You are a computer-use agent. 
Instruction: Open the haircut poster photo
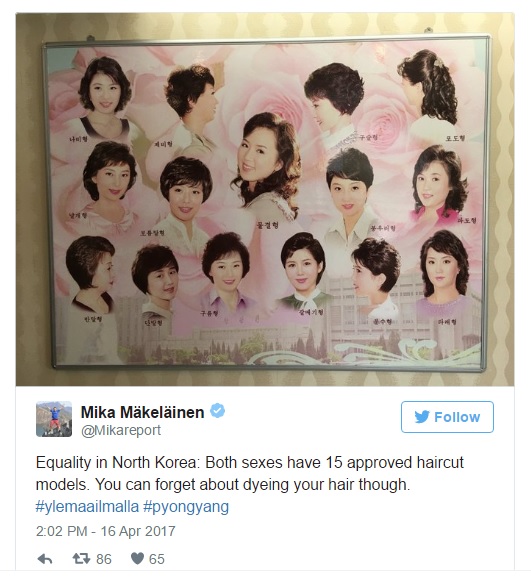pyautogui.click(x=265, y=199)
